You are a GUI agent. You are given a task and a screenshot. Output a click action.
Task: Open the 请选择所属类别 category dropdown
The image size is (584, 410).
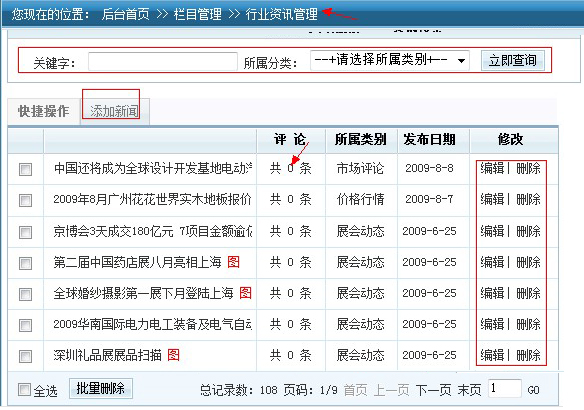point(390,60)
